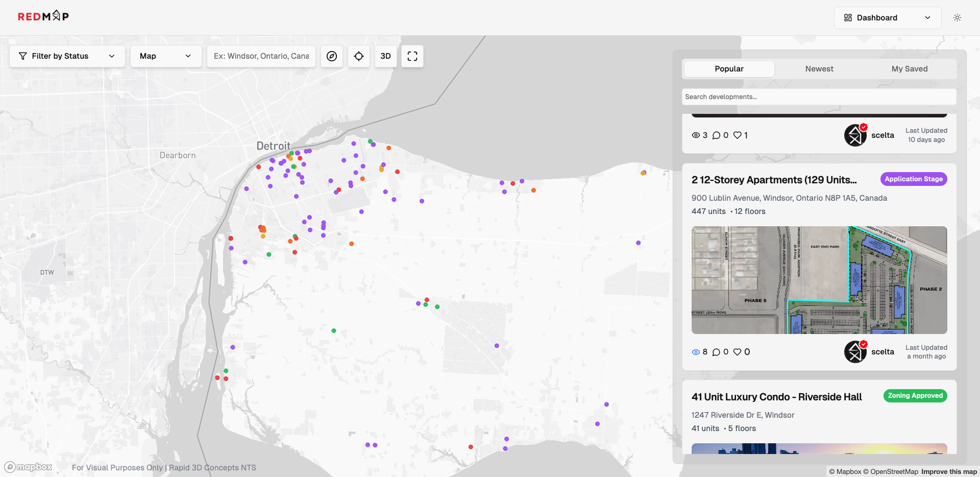
Task: Open the 41 Unit Luxury Condo listing title
Action: click(x=776, y=397)
